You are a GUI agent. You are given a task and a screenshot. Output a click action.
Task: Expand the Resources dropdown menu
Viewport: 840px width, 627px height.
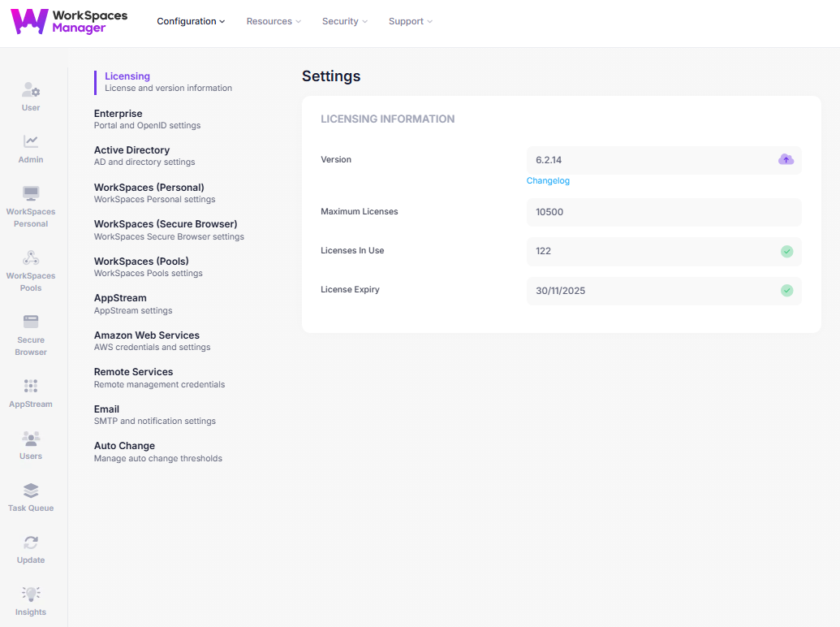(274, 22)
